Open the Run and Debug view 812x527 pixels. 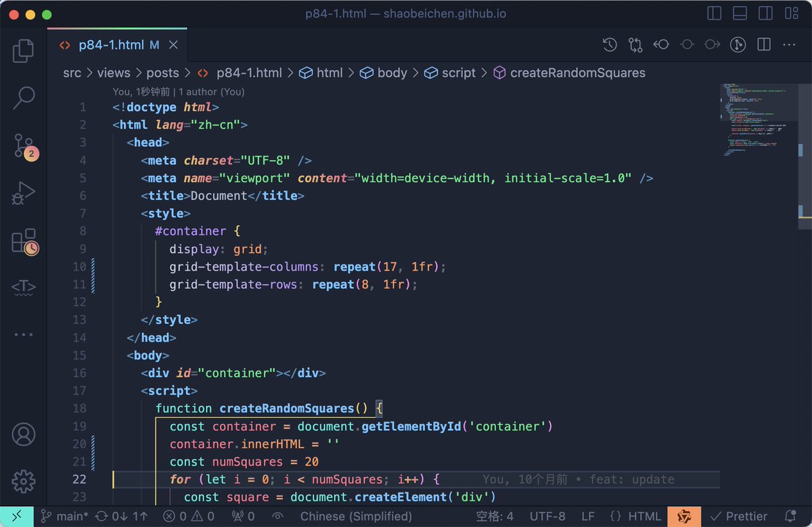[x=23, y=193]
